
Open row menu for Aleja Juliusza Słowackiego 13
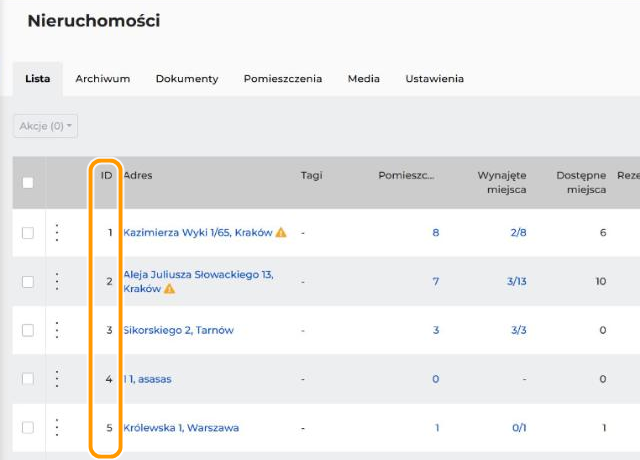57,281
